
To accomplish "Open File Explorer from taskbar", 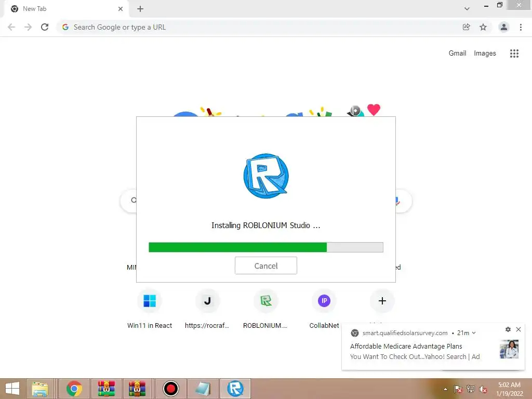I will click(x=39, y=389).
